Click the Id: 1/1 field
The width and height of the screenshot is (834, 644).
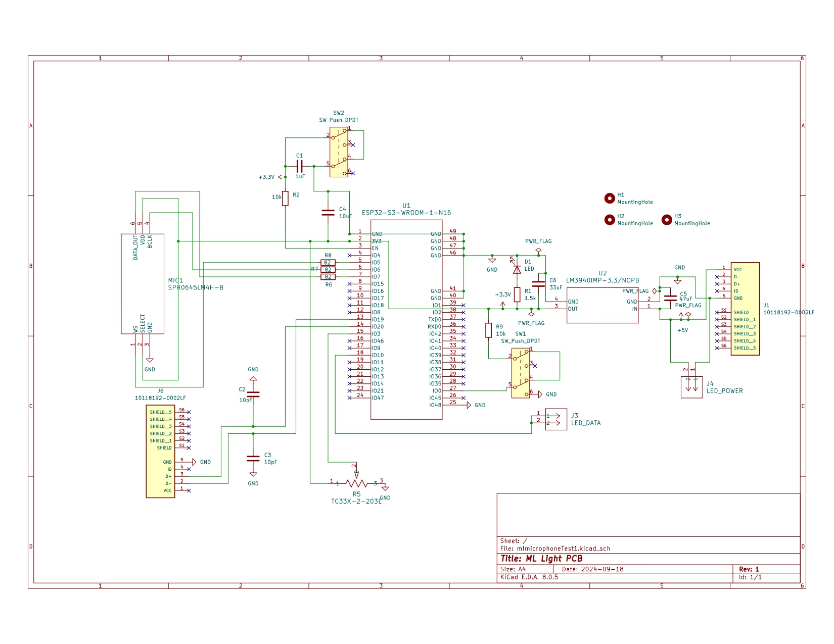tap(751, 577)
